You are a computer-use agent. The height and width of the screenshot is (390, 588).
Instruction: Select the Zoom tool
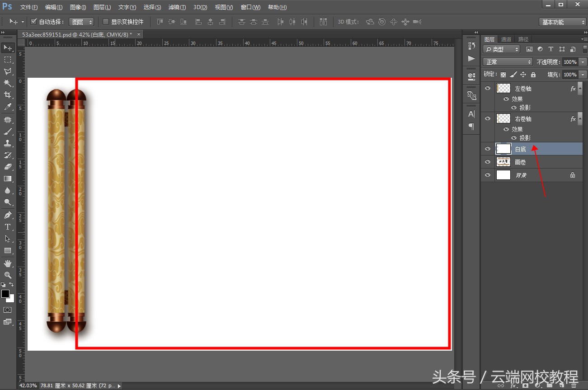pos(7,275)
